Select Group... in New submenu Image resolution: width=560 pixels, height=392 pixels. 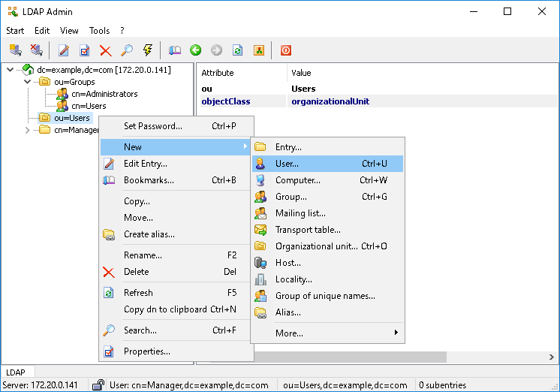coord(327,197)
